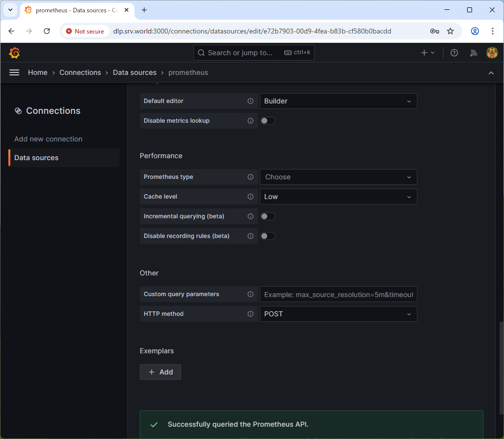
Task: Show info tooltip for Default editor
Action: pyautogui.click(x=251, y=101)
